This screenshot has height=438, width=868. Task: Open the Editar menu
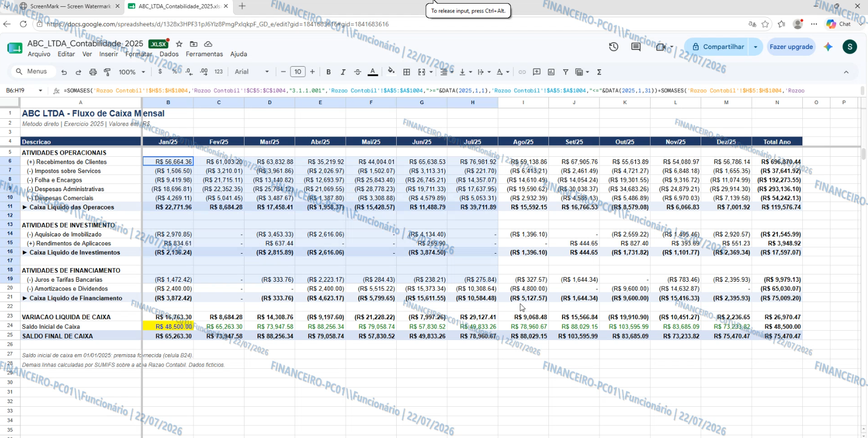[x=66, y=54]
